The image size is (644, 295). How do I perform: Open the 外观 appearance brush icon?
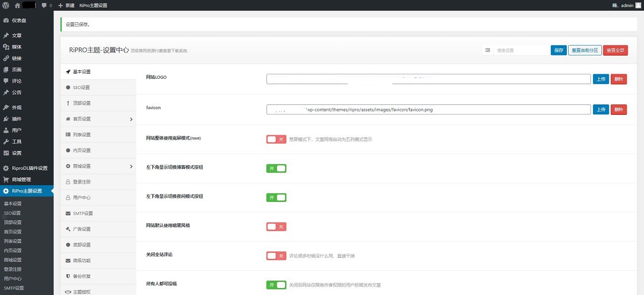(6, 107)
